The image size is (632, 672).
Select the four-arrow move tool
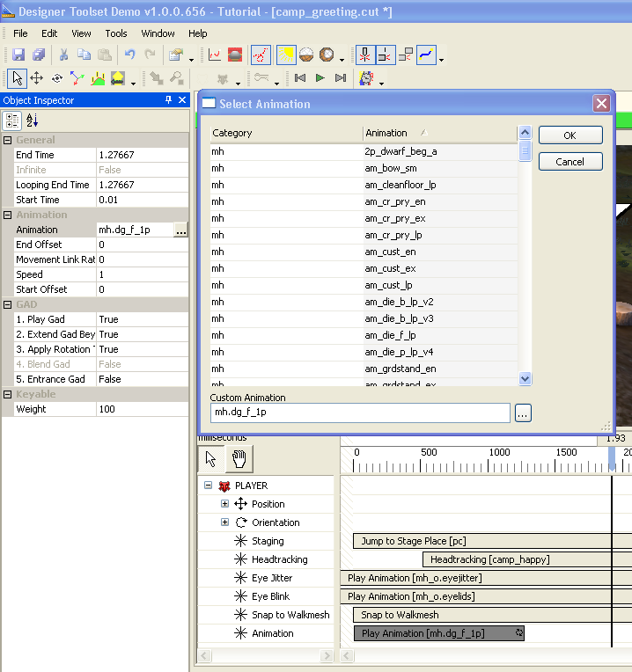[x=37, y=78]
